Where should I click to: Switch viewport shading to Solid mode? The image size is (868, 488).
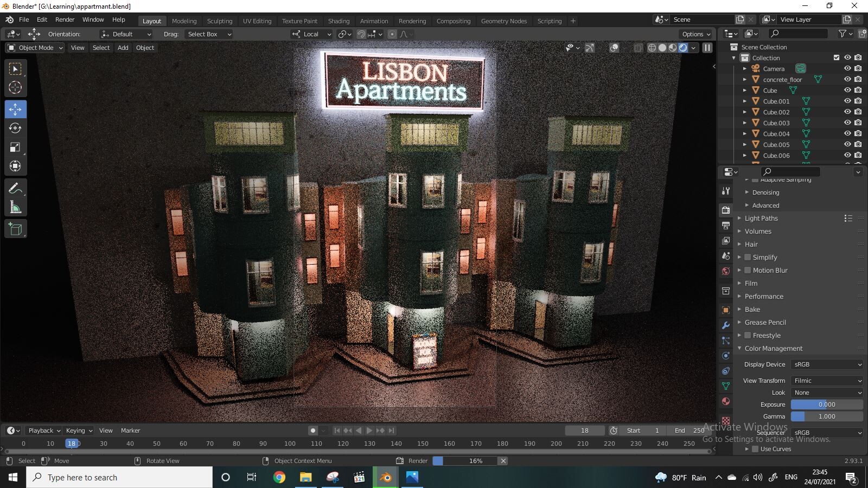click(662, 48)
